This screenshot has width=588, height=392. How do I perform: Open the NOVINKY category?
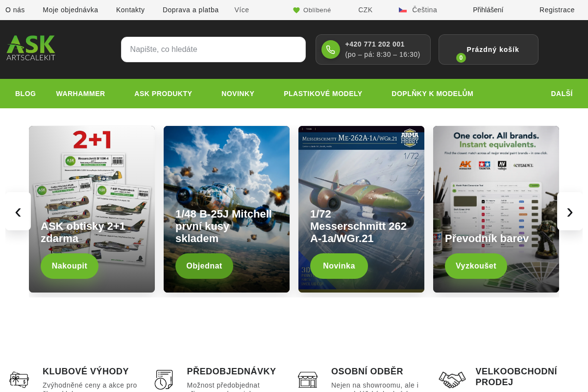(x=238, y=94)
